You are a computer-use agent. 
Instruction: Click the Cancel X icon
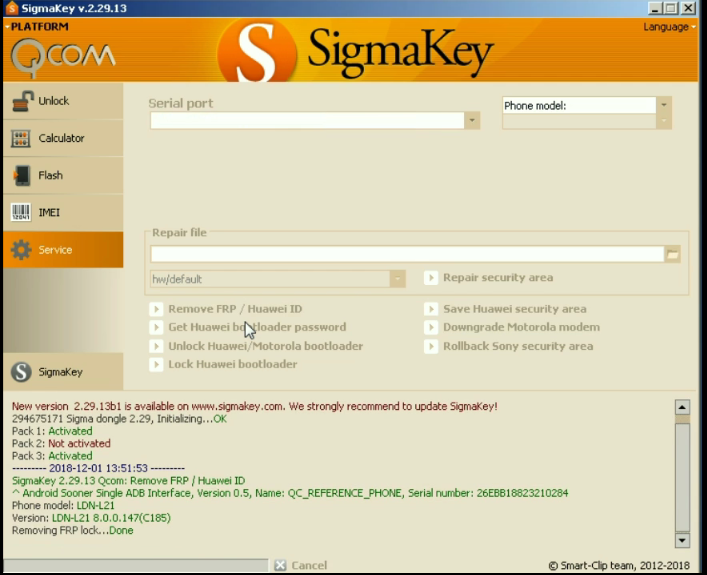click(280, 565)
